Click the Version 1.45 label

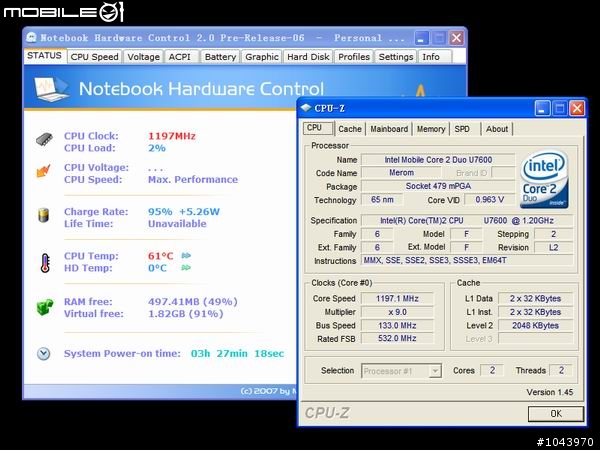pos(549,392)
